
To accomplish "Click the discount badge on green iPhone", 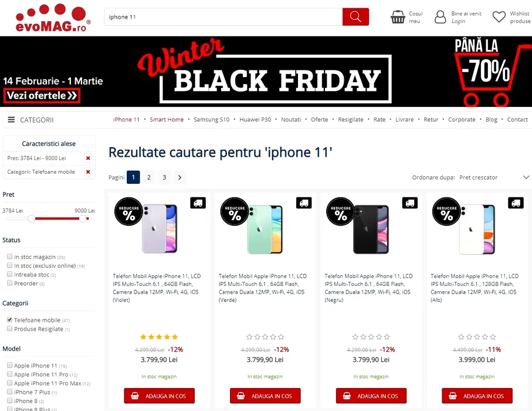I will click(x=235, y=211).
